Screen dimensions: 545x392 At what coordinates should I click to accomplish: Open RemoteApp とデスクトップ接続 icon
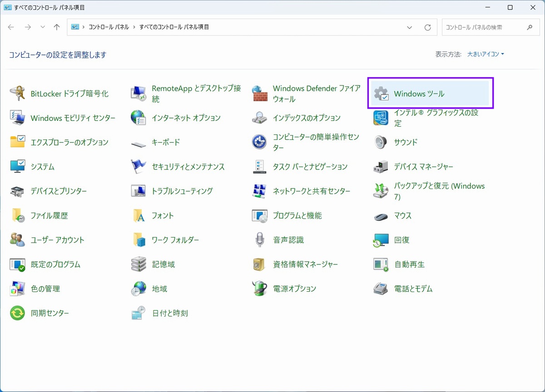click(139, 94)
